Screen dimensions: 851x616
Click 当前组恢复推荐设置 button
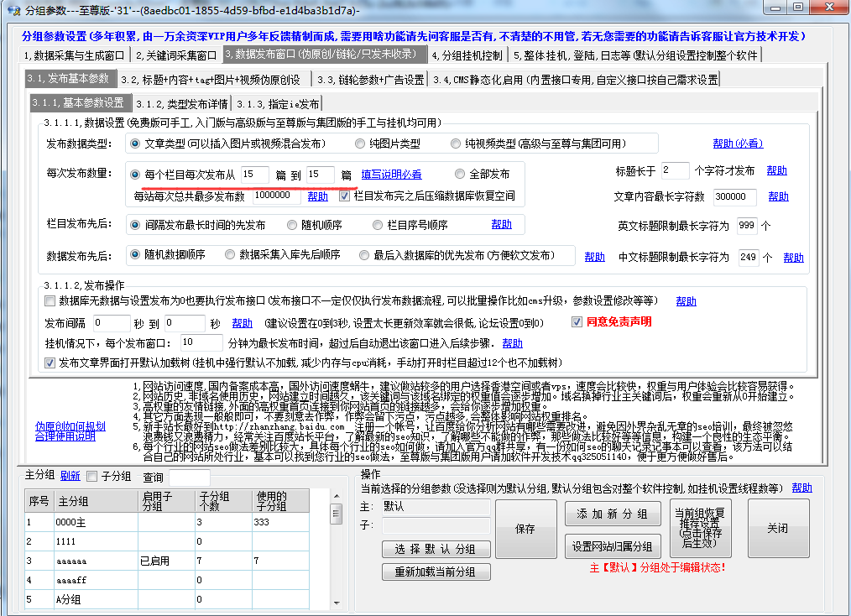(700, 528)
